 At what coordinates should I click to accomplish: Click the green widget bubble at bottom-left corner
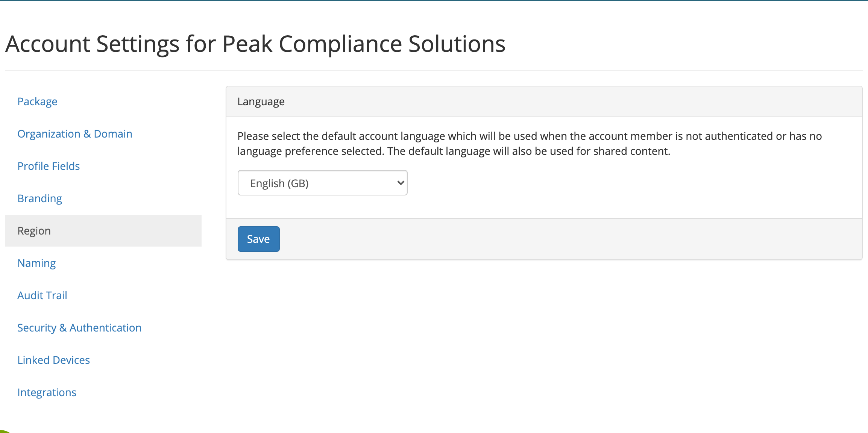pos(4,431)
